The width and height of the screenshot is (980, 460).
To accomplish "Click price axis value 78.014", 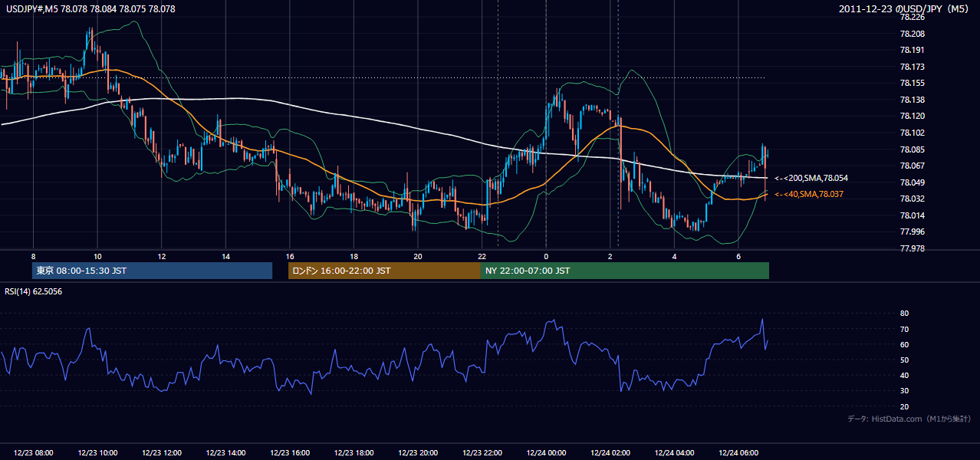I will click(912, 215).
